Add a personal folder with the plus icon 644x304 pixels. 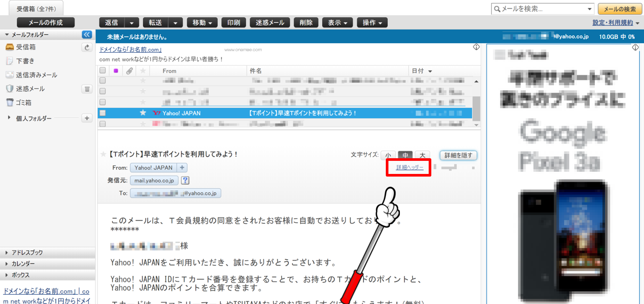pyautogui.click(x=87, y=118)
